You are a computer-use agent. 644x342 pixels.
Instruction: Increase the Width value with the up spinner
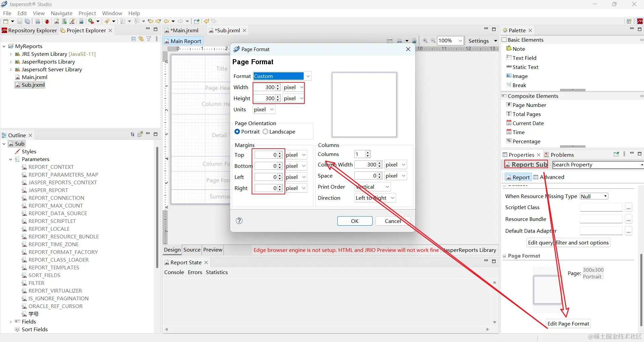(x=278, y=86)
